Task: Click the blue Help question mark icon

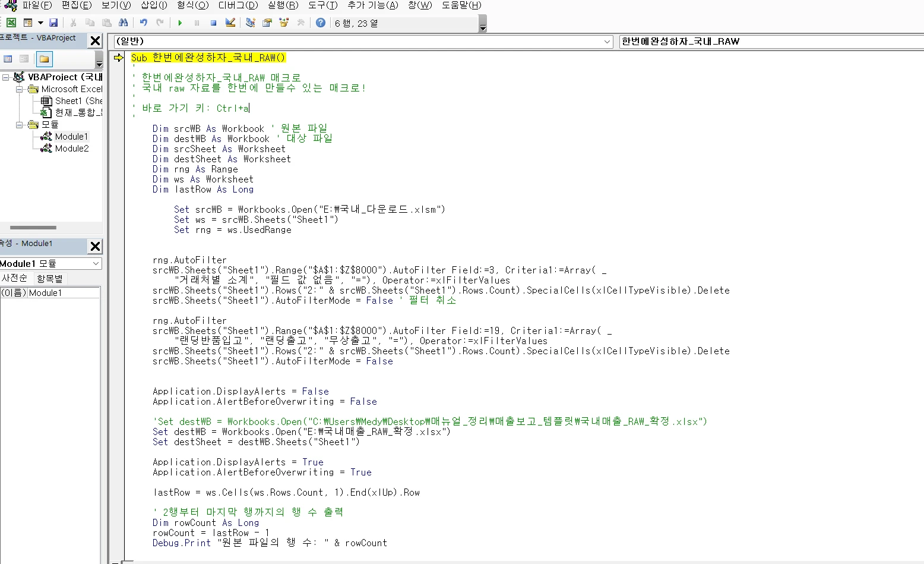Action: tap(321, 23)
